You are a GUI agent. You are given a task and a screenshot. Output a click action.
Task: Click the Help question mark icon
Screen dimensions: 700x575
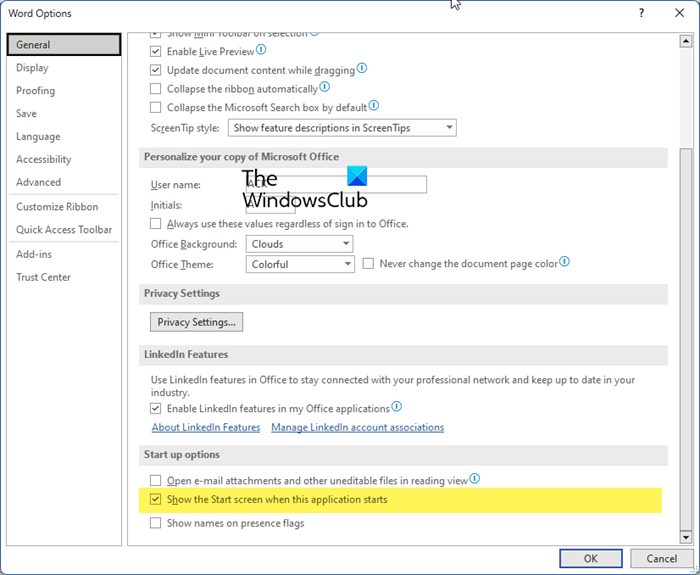point(642,13)
